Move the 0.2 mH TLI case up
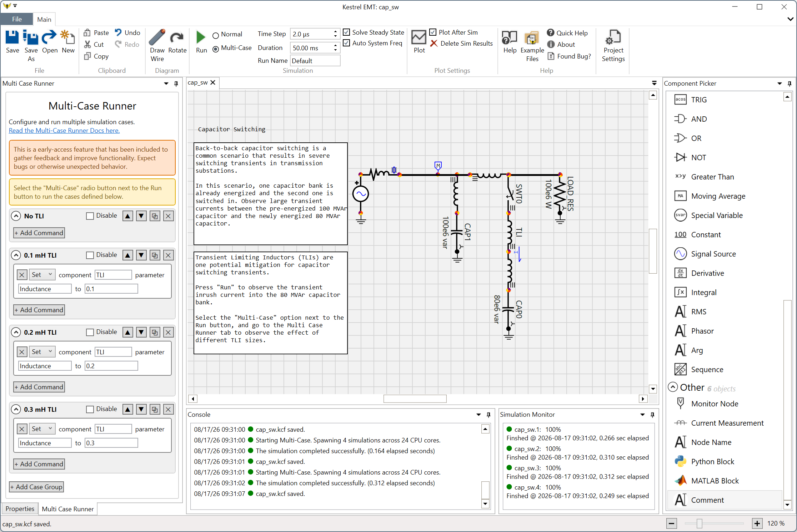 click(128, 332)
